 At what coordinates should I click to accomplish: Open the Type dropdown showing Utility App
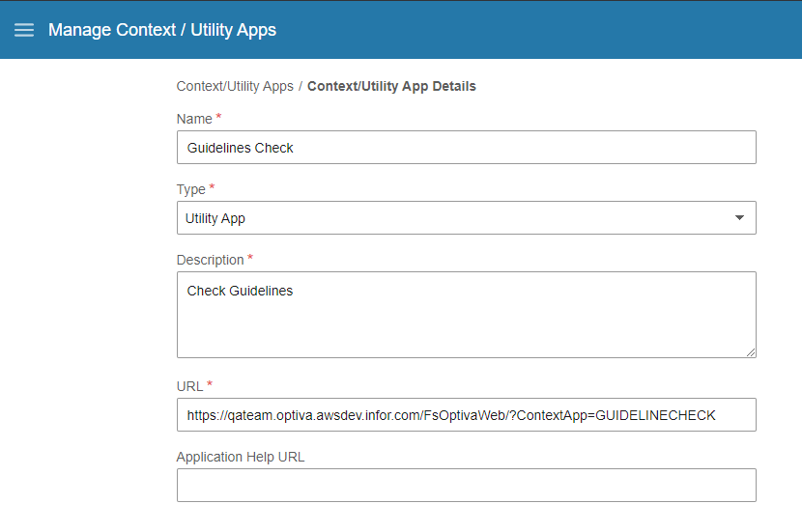pyautogui.click(x=467, y=217)
